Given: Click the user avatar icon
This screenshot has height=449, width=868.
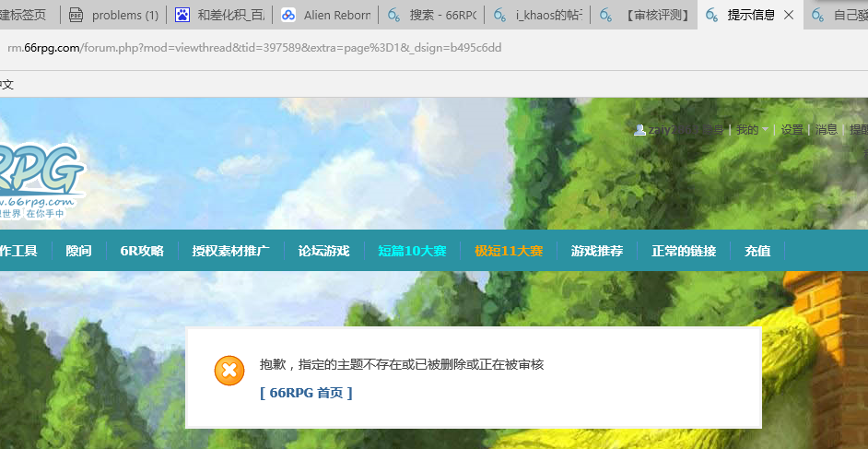Looking at the screenshot, I should (x=639, y=130).
